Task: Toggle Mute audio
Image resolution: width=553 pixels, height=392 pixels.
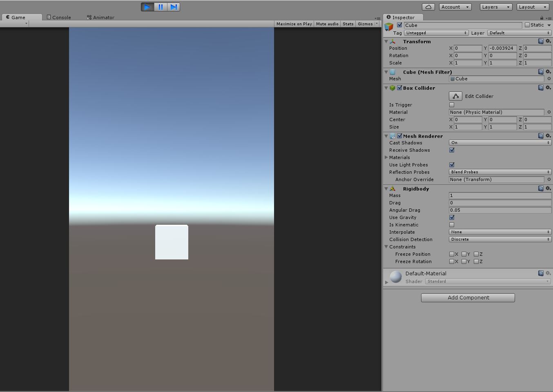Action: (327, 24)
